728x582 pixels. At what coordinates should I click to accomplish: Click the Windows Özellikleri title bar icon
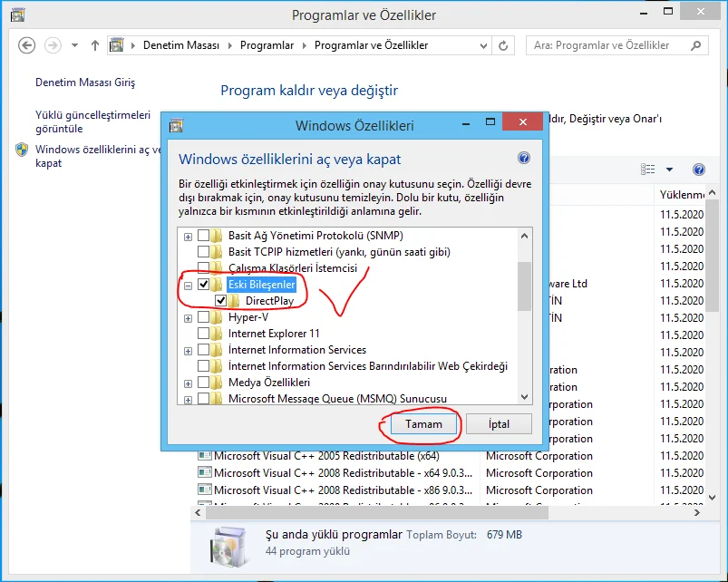[x=176, y=125]
